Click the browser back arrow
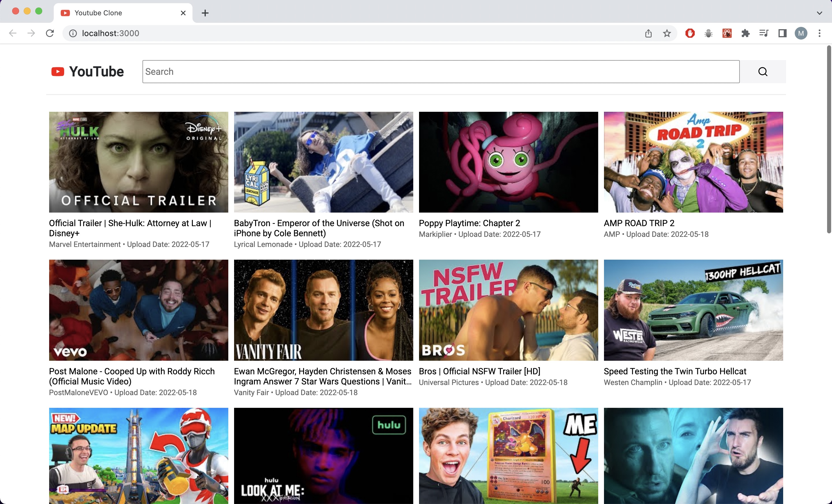 [13, 33]
